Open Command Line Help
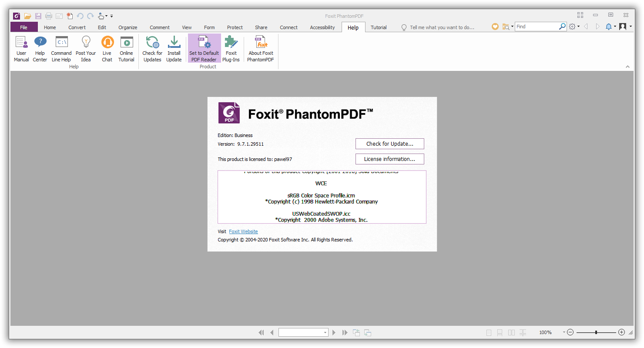644x348 pixels. 61,49
